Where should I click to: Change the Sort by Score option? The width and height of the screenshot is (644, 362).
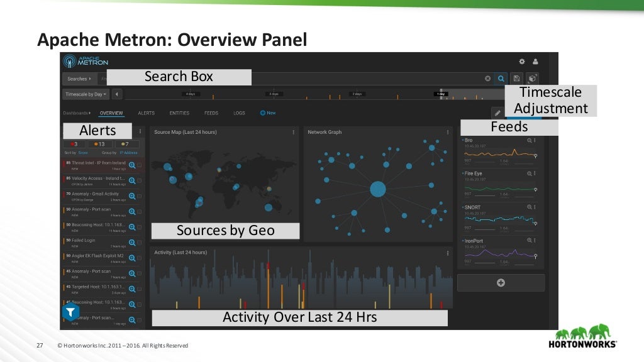tap(83, 153)
